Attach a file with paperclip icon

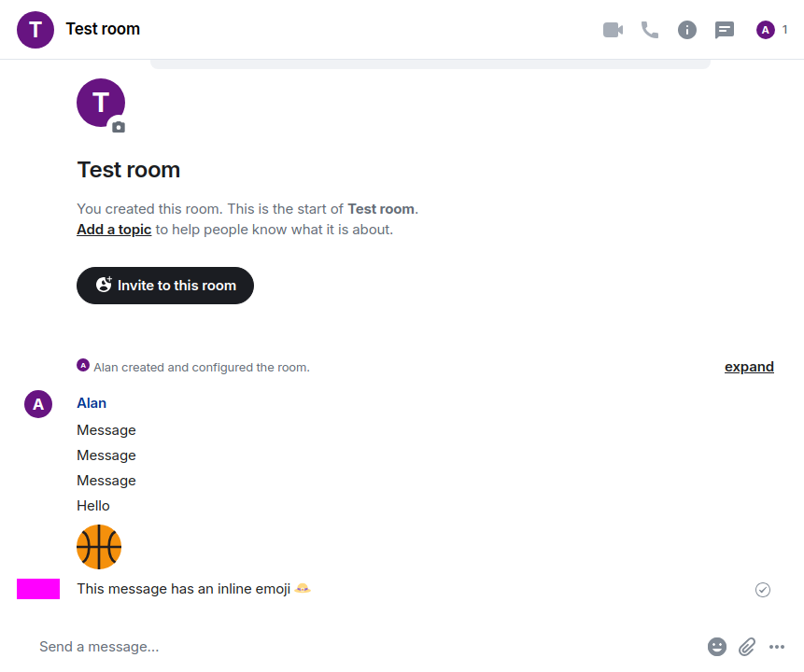[747, 647]
